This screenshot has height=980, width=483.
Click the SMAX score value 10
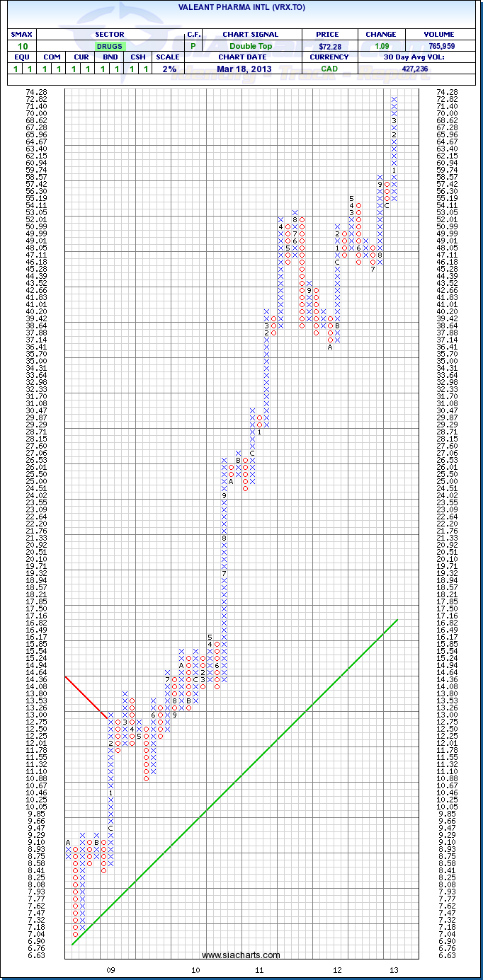(x=21, y=45)
